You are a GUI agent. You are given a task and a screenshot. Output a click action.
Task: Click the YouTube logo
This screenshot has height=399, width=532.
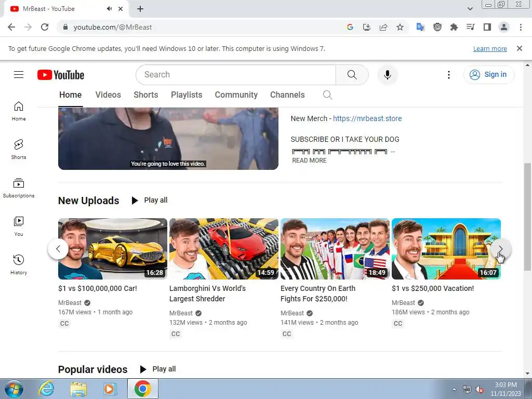click(61, 75)
